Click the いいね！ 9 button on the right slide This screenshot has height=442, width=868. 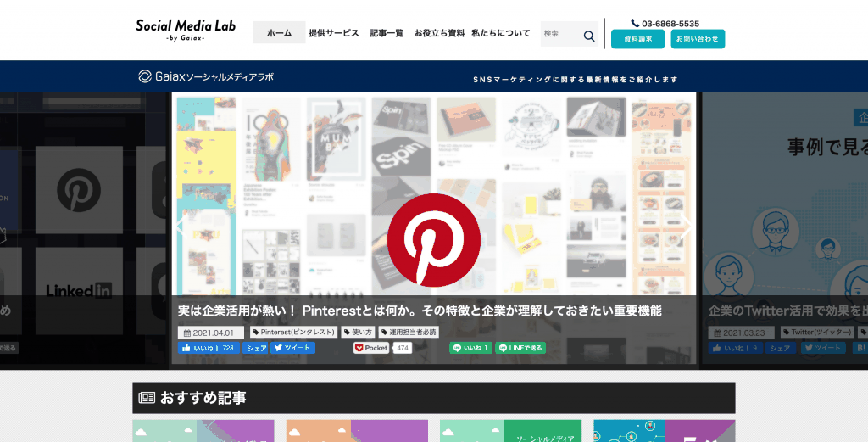[x=736, y=348]
